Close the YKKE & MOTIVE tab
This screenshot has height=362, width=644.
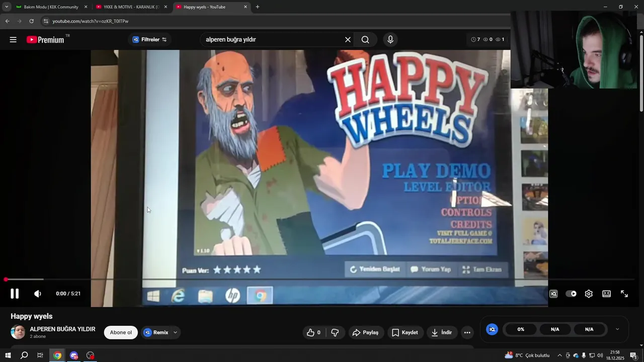click(x=166, y=7)
